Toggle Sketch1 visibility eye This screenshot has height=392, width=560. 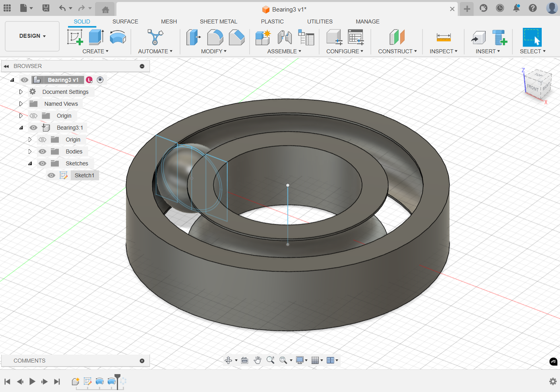tap(51, 175)
